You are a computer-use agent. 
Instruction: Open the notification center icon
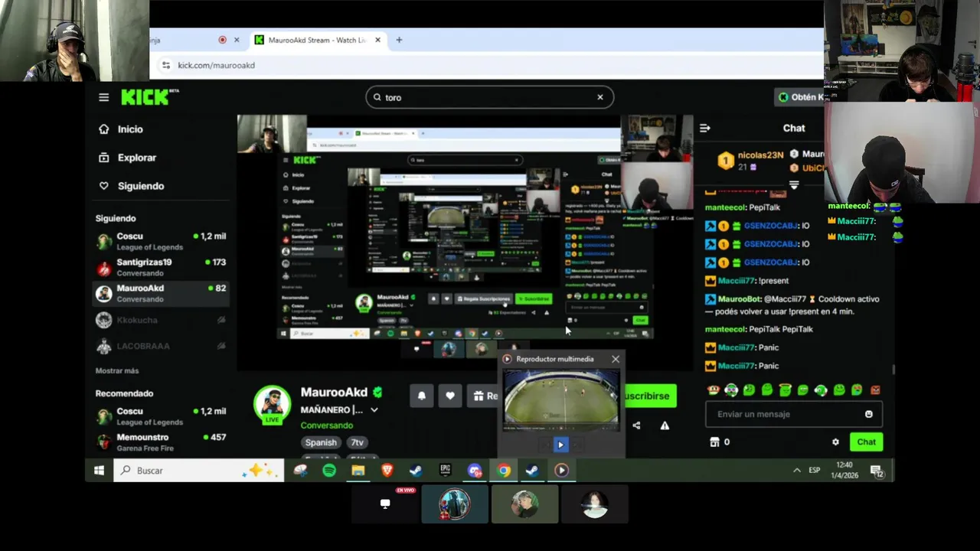877,471
